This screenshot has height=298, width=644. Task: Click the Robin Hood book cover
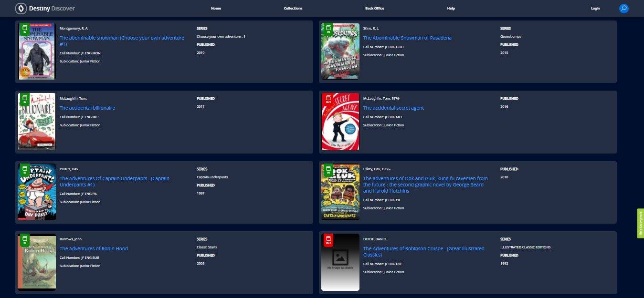click(37, 262)
